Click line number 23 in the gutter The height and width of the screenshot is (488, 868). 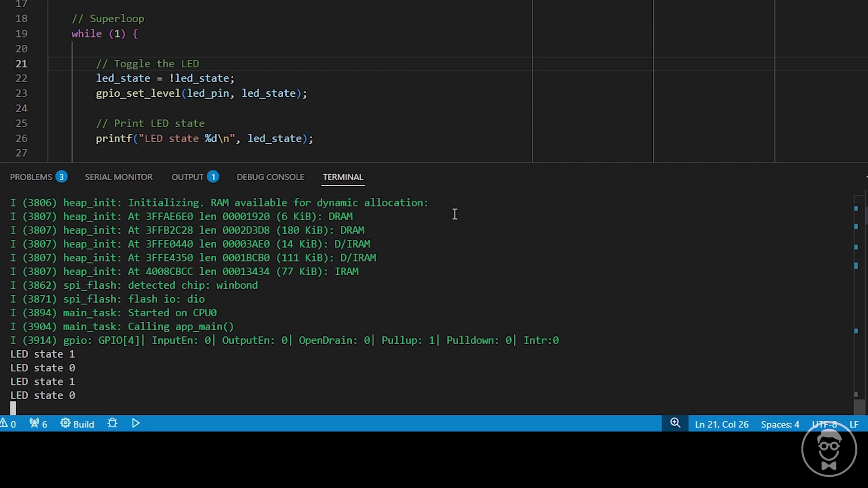pyautogui.click(x=21, y=94)
